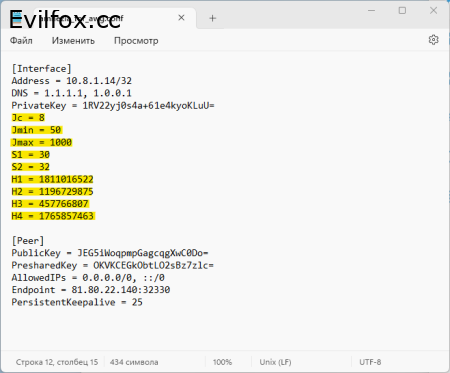
Task: Open Notepad settings gear icon
Action: click(x=433, y=40)
